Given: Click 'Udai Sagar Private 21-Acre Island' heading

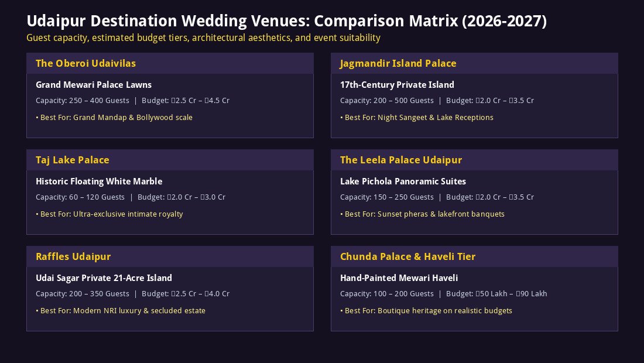Looking at the screenshot, I should [104, 278].
